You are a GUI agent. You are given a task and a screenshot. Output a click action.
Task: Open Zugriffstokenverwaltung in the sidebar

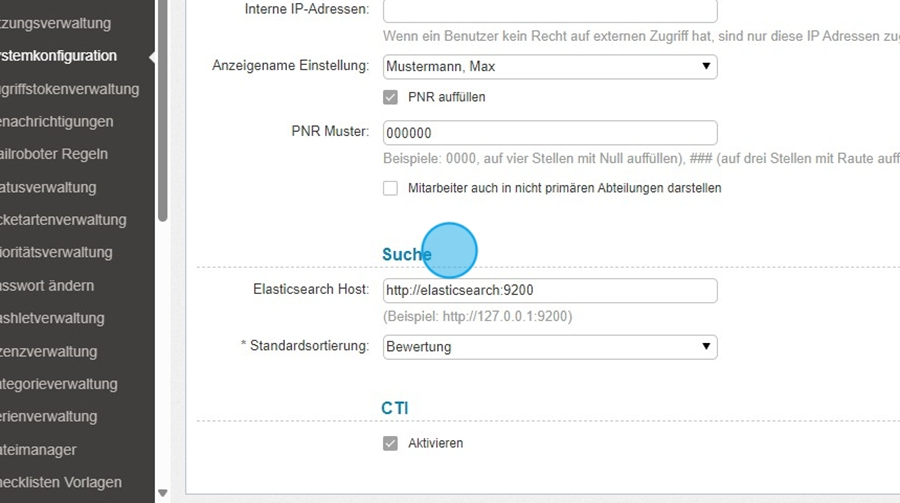pyautogui.click(x=70, y=89)
